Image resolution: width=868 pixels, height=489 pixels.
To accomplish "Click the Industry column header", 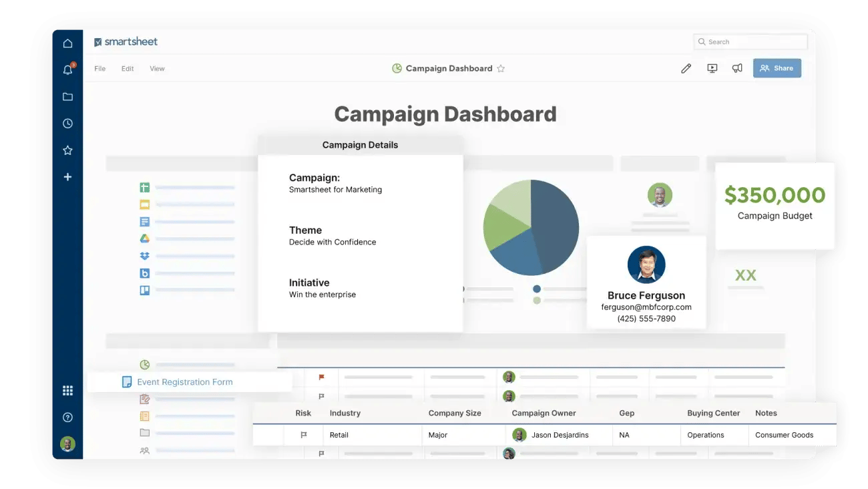I will point(345,413).
